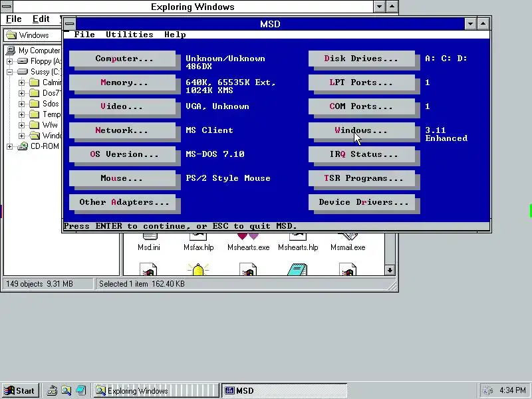
Task: Open Edit menu in Exploring Windows
Action: (41, 19)
